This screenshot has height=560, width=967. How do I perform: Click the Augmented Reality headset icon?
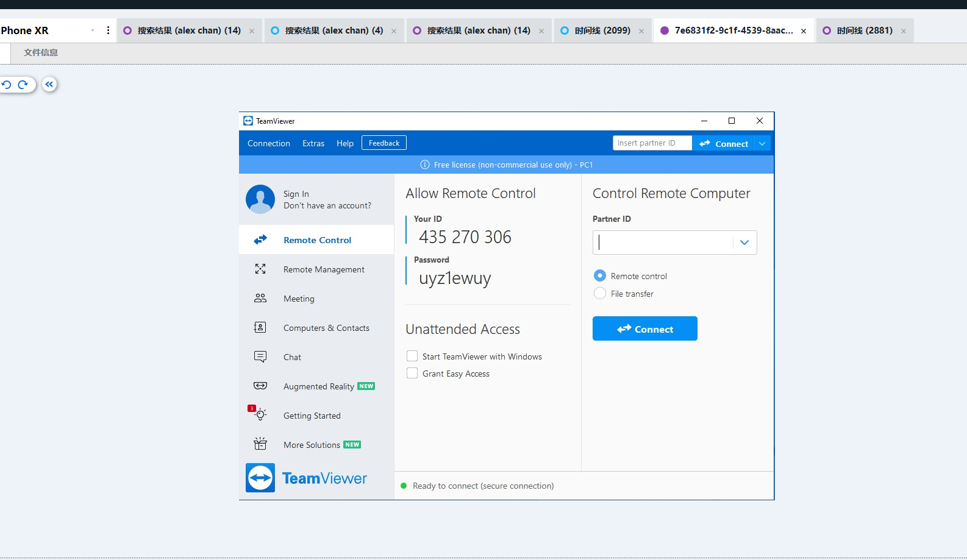click(260, 386)
